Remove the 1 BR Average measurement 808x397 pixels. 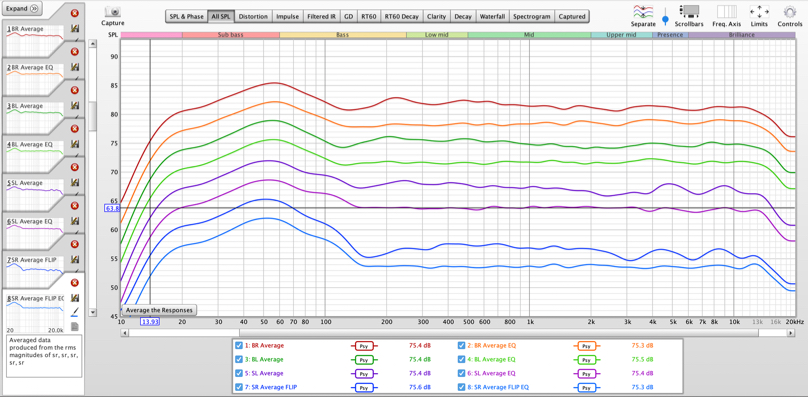pos(75,13)
